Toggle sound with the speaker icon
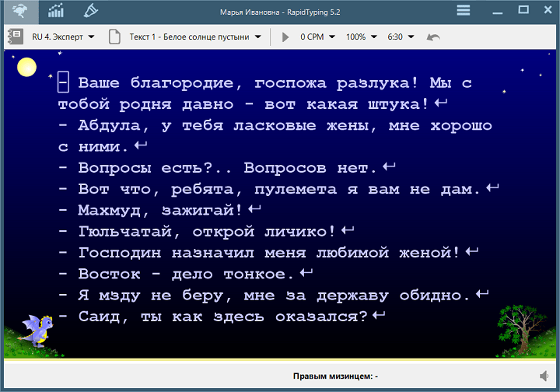The image size is (560, 392). [542, 376]
